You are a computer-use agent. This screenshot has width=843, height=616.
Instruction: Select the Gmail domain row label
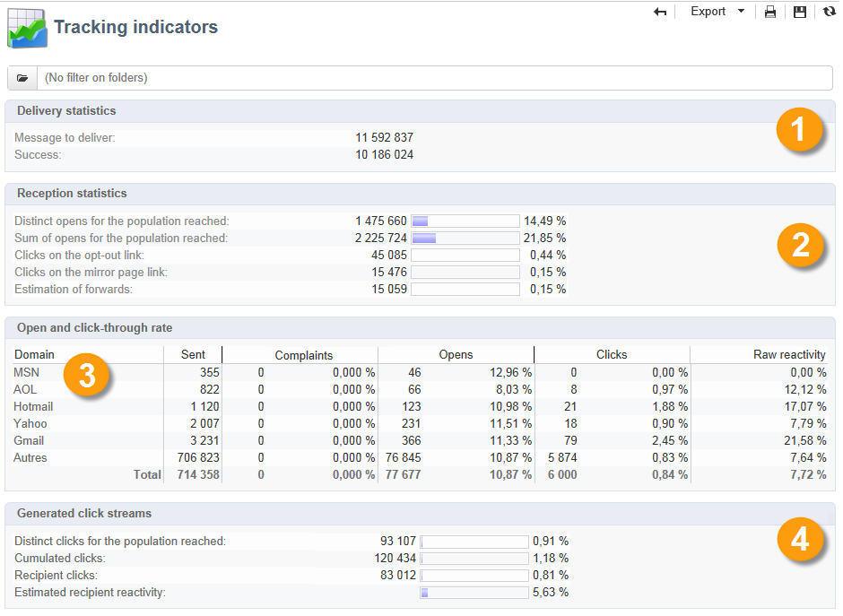coord(29,440)
